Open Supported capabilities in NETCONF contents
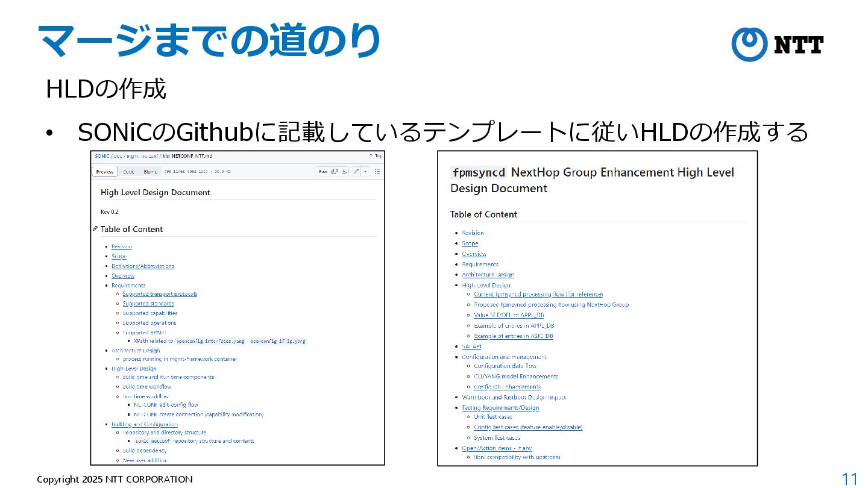 coord(150,313)
